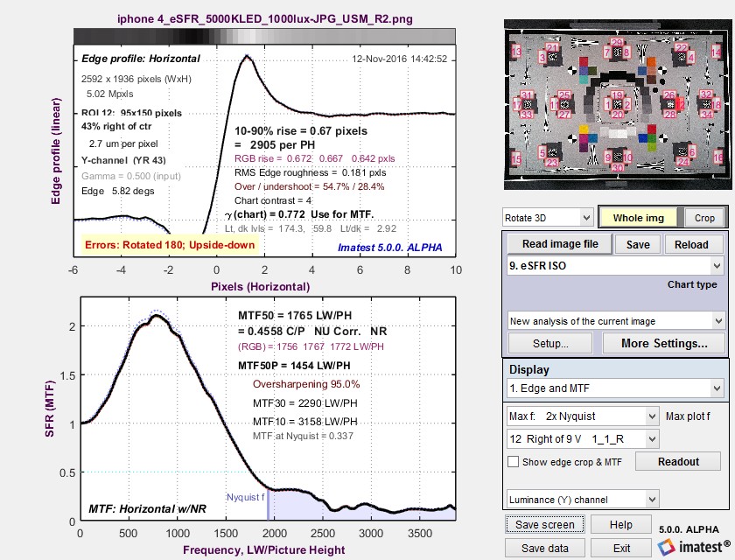Select ROI box 15 on chart preview
Image resolution: width=735 pixels, height=560 pixels.
(515, 158)
